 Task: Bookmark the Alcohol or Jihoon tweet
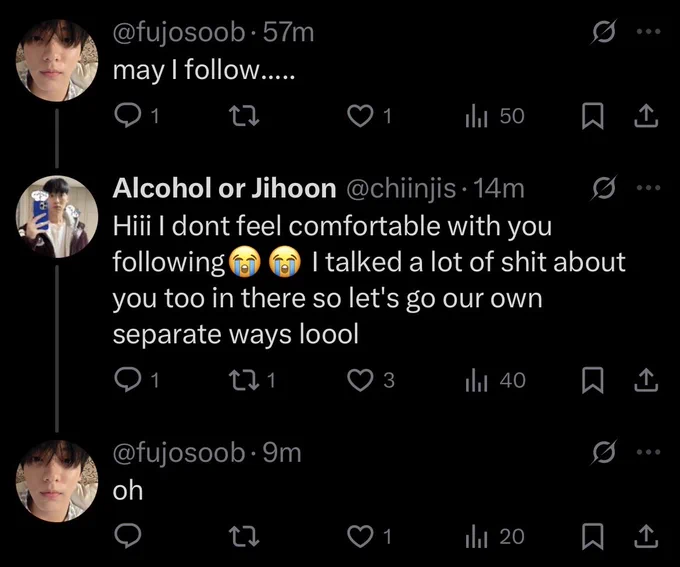coord(592,380)
